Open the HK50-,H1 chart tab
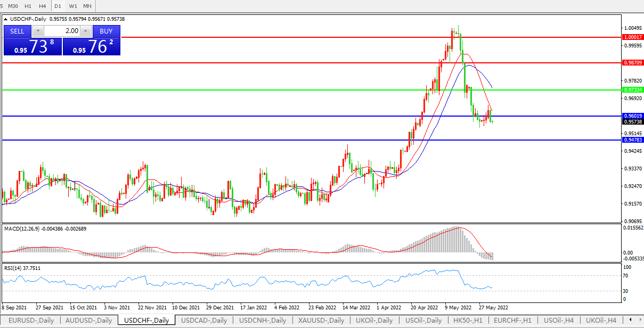 [x=468, y=321]
